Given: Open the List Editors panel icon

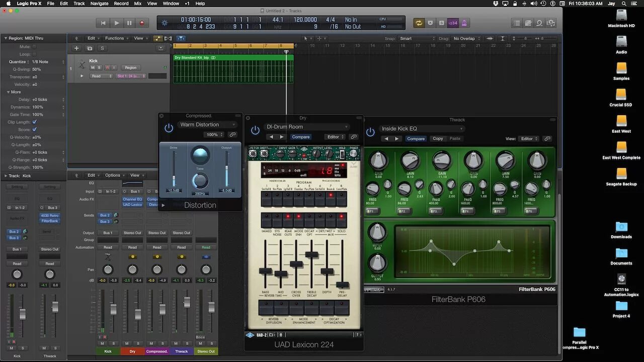Looking at the screenshot, I should [517, 23].
